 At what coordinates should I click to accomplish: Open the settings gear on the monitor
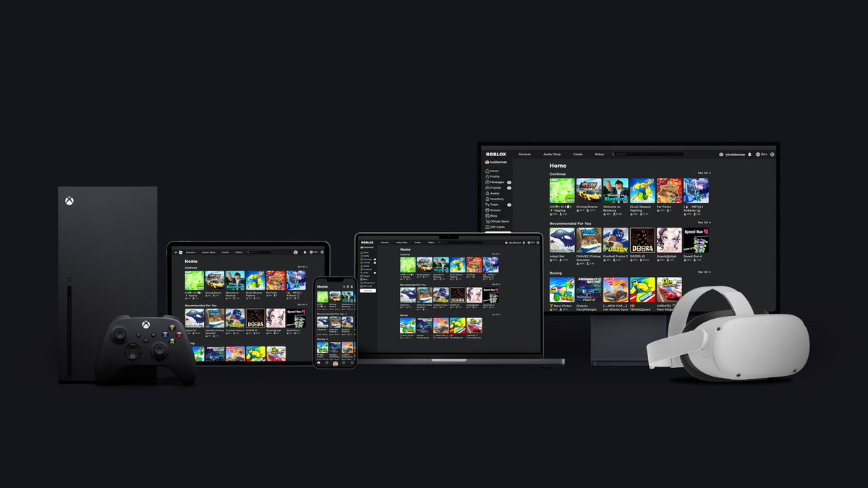772,154
